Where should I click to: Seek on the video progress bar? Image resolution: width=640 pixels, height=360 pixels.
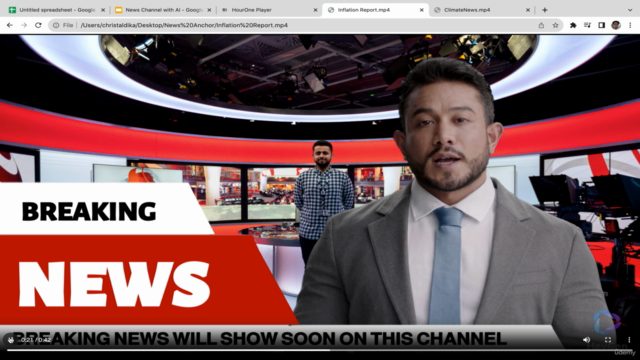[x=320, y=350]
